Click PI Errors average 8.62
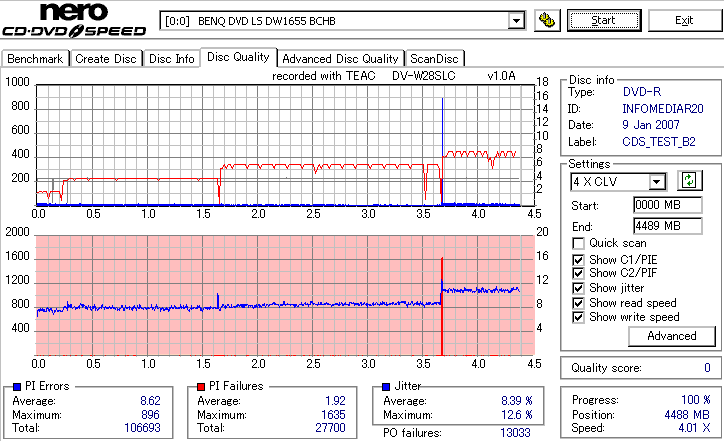The width and height of the screenshot is (724, 441). 150,401
